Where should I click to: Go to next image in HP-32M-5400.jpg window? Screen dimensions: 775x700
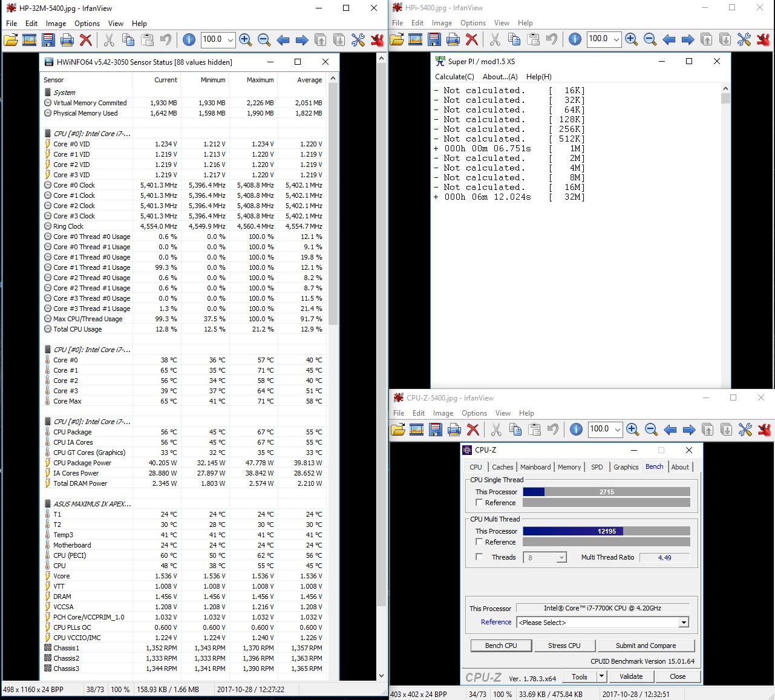click(301, 40)
